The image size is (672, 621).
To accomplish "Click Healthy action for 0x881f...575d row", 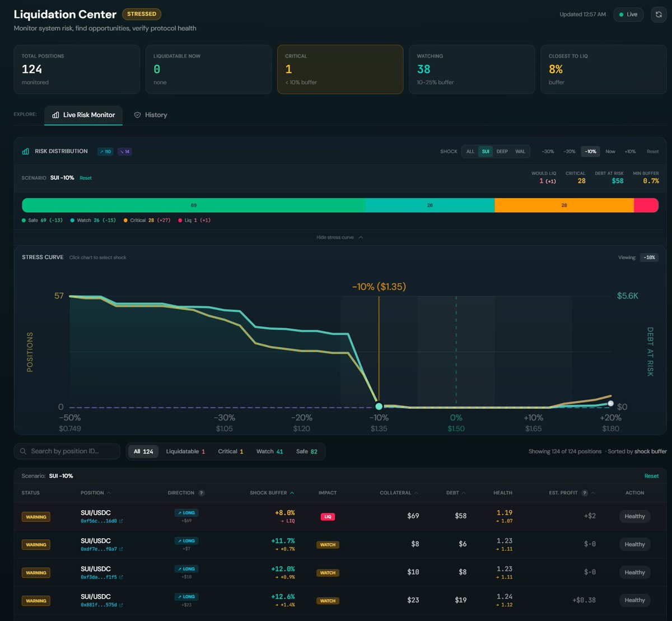I will tap(635, 600).
